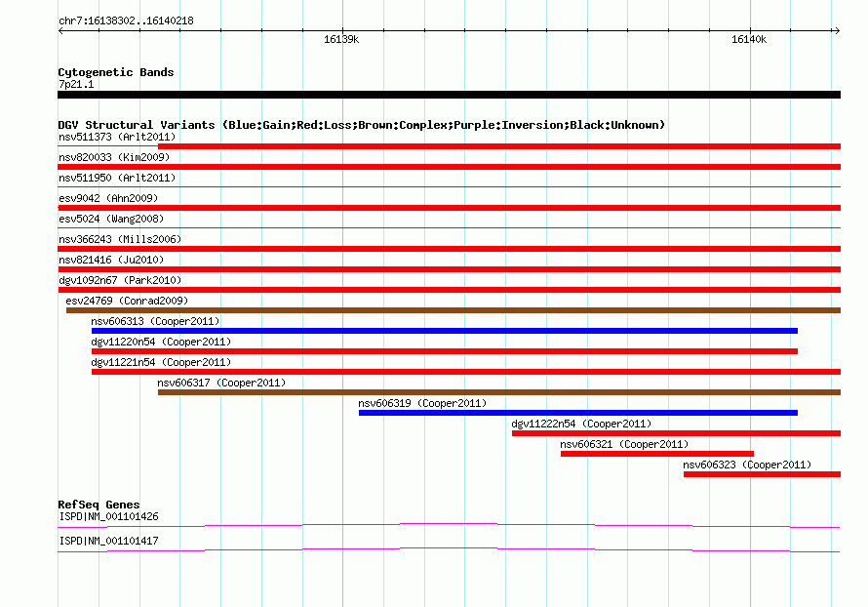Open variant label nsv821416 (Ju2010)
The height and width of the screenshot is (607, 868).
[x=111, y=260]
